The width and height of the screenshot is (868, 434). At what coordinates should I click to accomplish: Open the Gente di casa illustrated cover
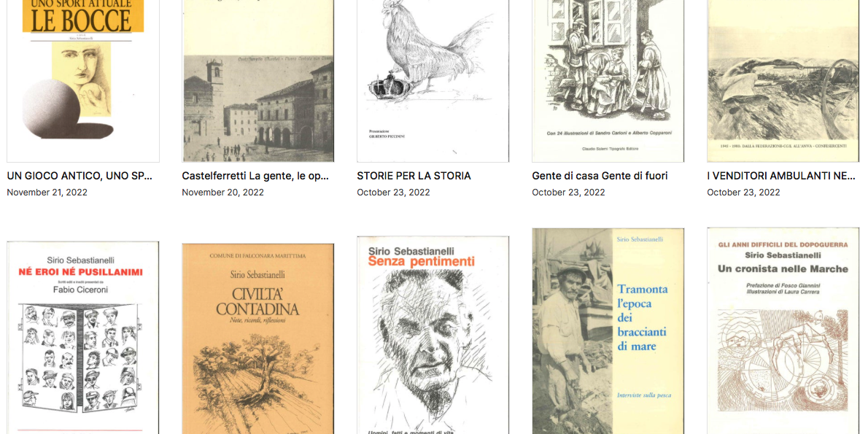[x=608, y=81]
